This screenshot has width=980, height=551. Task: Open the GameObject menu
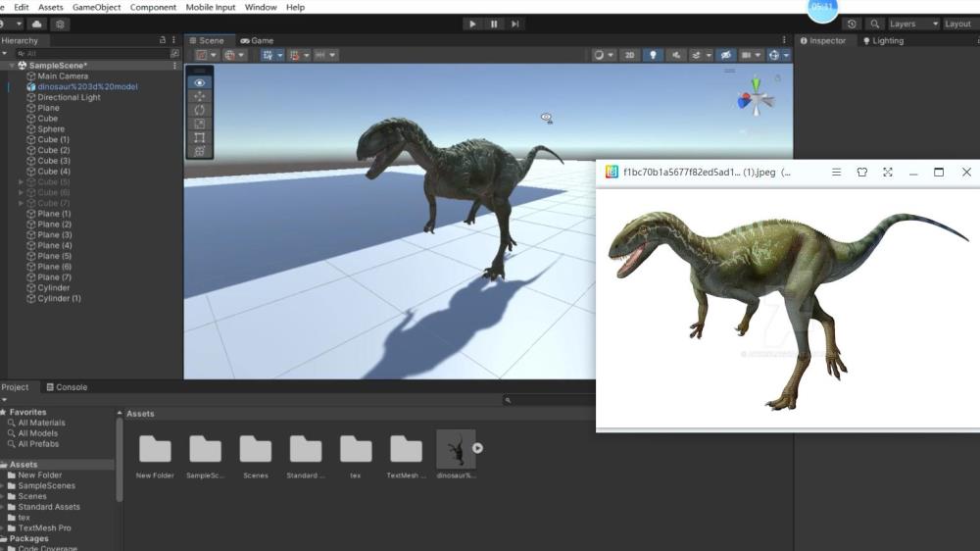(97, 7)
